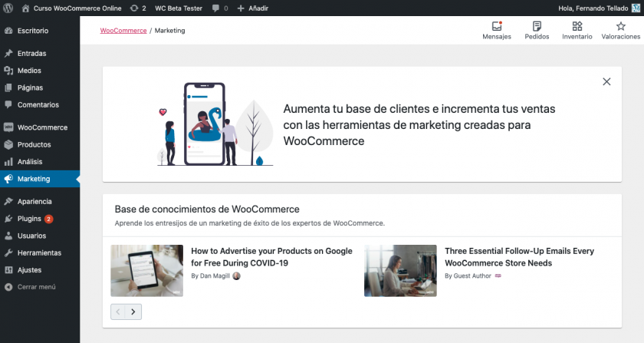
Task: Dismiss the marketing welcome banner
Action: point(606,81)
